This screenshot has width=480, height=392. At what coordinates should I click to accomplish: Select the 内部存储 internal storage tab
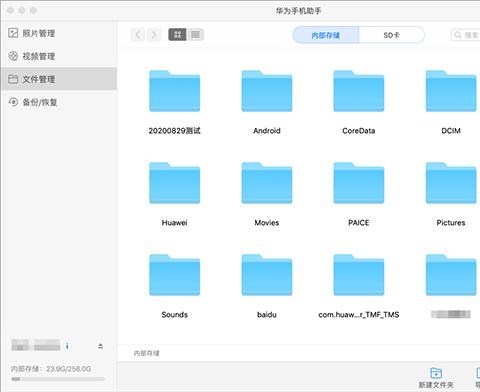coord(326,35)
